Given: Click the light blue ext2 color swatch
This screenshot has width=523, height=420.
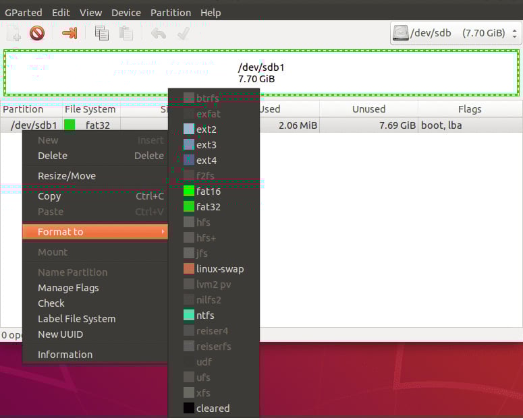Looking at the screenshot, I should click(x=189, y=129).
